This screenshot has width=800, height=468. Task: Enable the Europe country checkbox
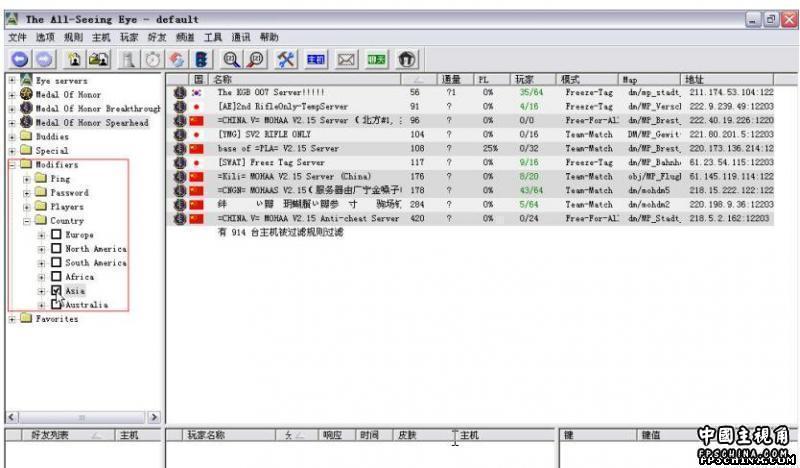[57, 234]
